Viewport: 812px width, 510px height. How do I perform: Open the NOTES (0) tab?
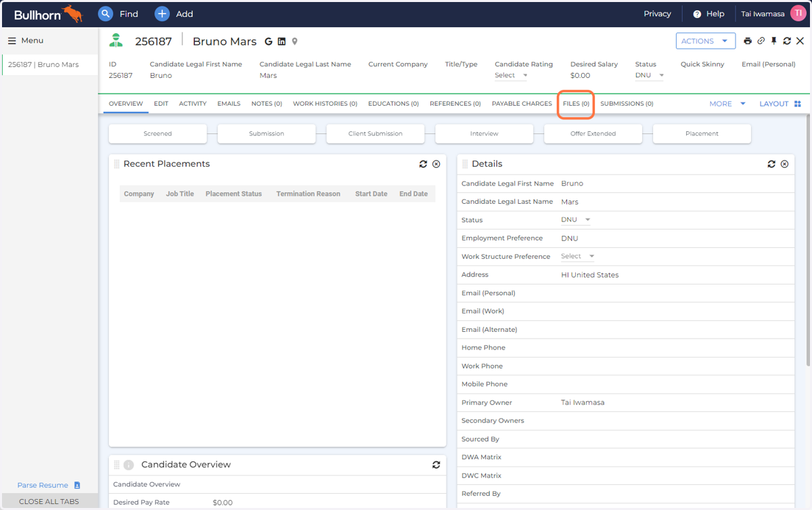point(267,104)
